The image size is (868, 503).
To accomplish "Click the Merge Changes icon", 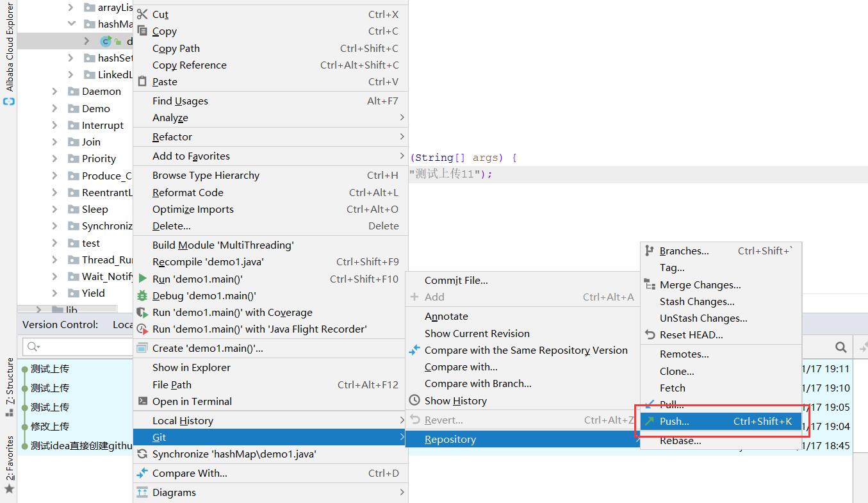I will (650, 284).
